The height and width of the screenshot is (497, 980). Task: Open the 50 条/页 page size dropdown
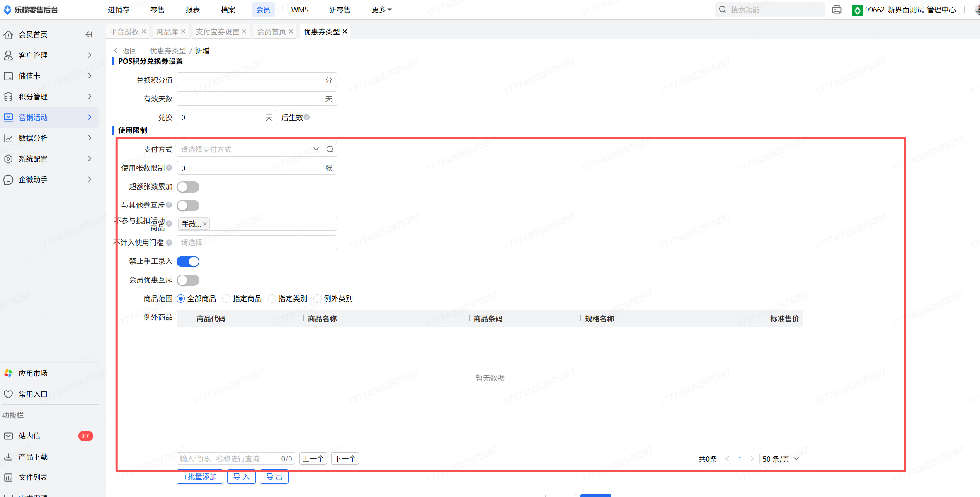coord(781,459)
